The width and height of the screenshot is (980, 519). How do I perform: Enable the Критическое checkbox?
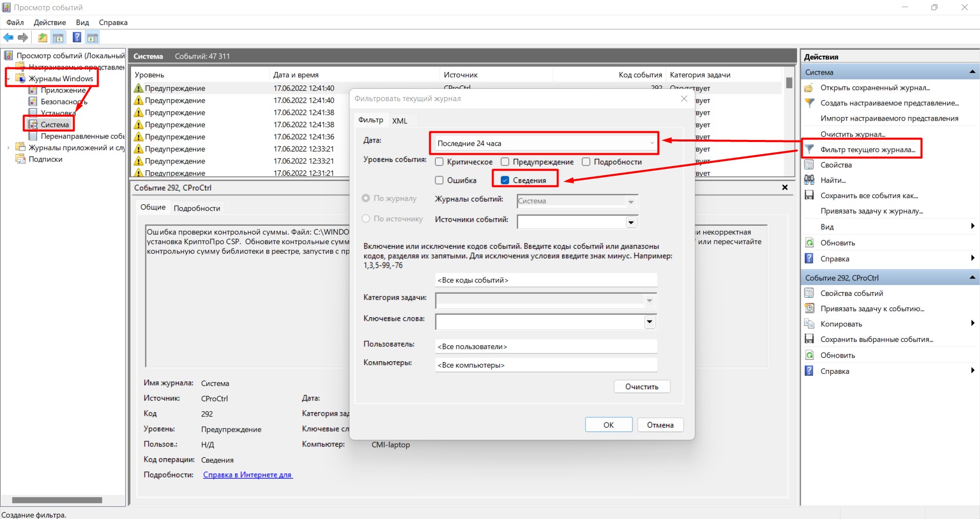pos(439,162)
